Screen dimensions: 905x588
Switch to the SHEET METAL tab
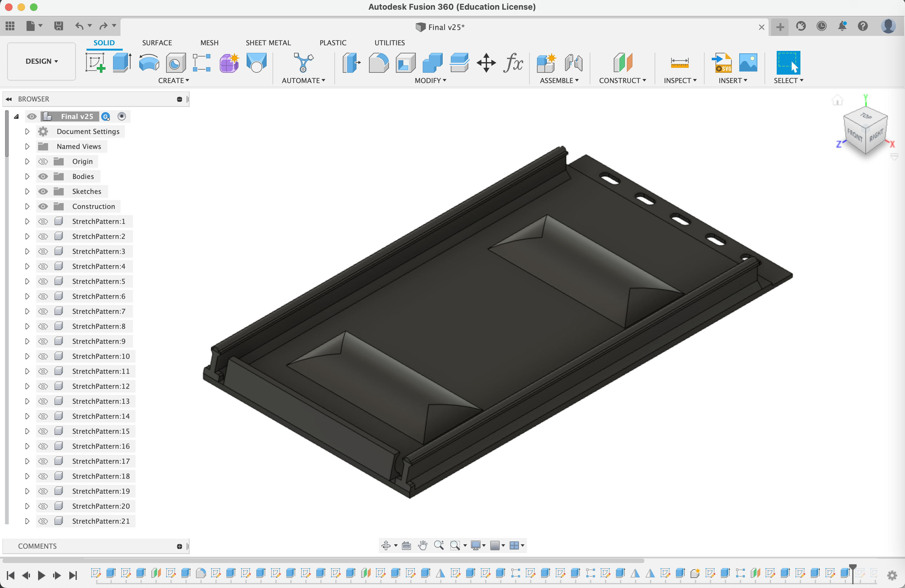(268, 42)
